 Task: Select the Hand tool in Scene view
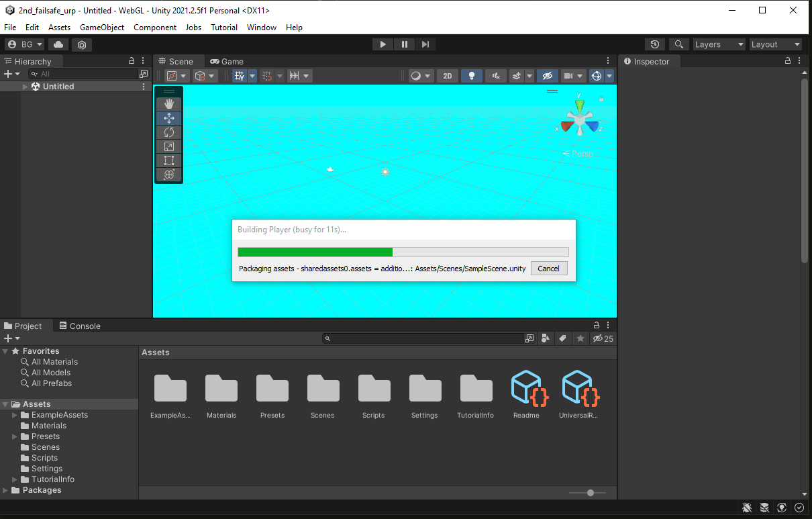coord(168,103)
